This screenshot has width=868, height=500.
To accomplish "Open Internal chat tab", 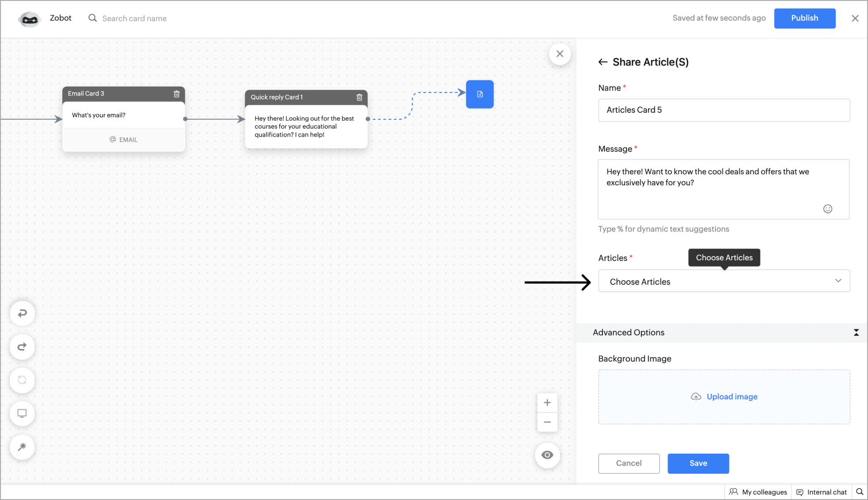I will (822, 492).
